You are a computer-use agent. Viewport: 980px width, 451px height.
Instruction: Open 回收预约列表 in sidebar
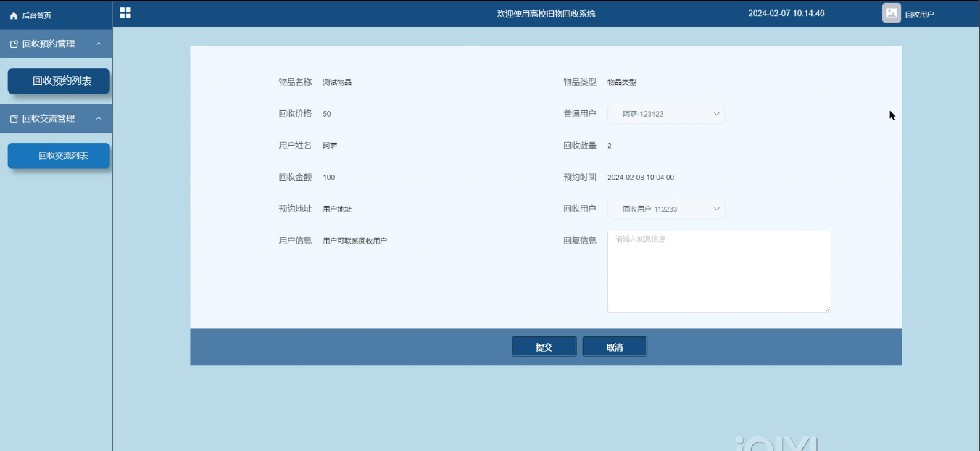[x=59, y=81]
